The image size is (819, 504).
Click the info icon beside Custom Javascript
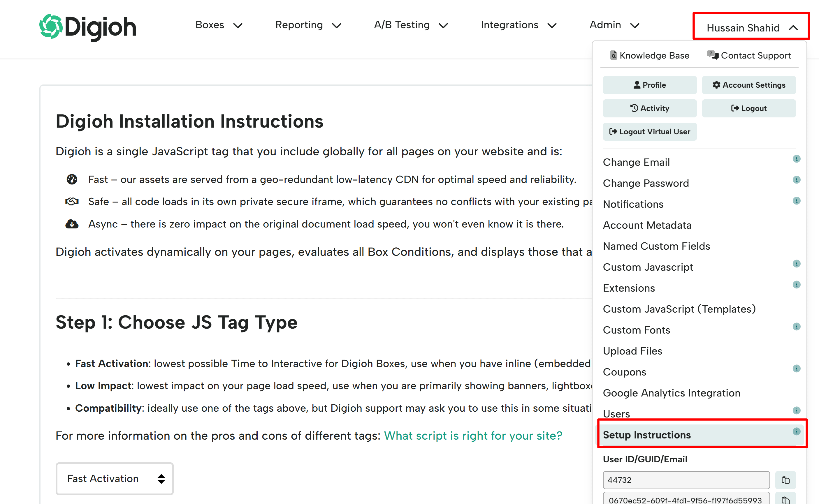pyautogui.click(x=796, y=264)
